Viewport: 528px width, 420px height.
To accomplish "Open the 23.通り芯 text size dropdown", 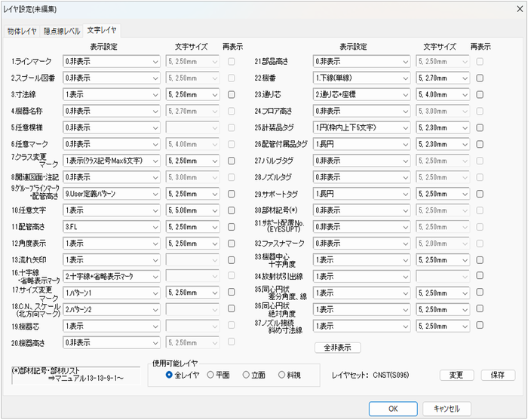I will pyautogui.click(x=443, y=94).
